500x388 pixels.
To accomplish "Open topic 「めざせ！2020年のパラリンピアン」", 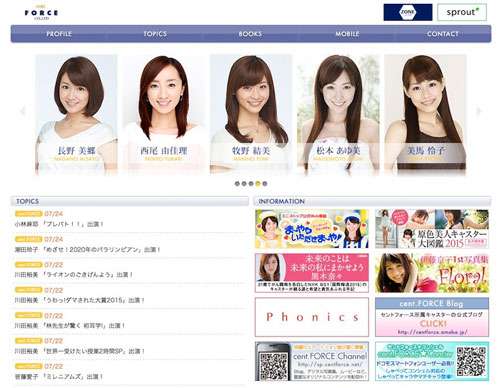I will (87, 250).
